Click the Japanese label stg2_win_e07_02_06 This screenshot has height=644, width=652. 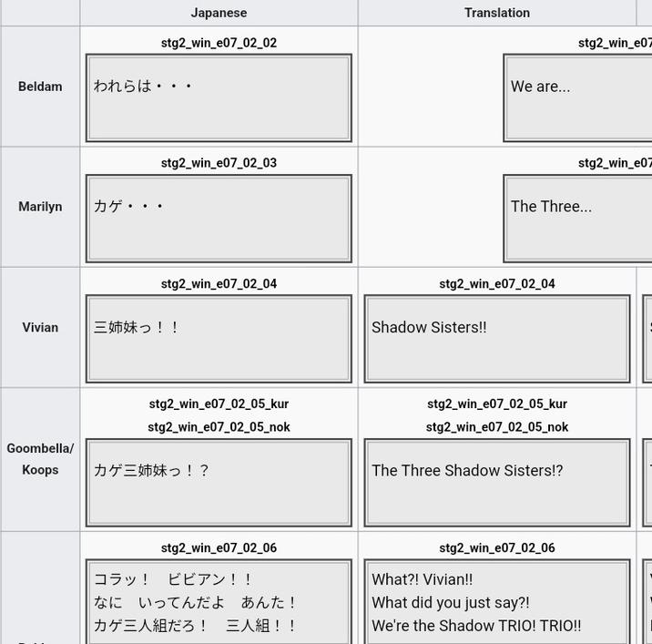click(219, 547)
